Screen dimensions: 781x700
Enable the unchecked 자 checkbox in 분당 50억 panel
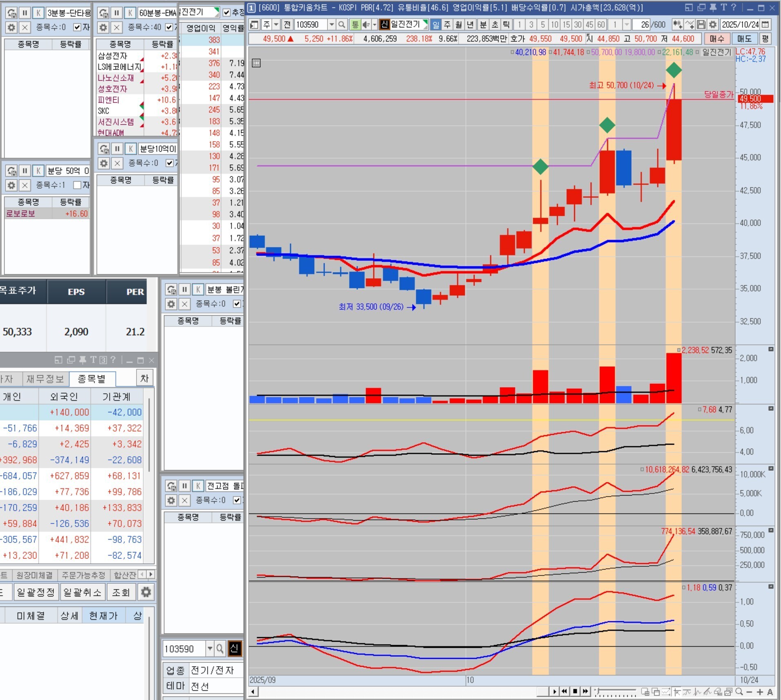(77, 185)
